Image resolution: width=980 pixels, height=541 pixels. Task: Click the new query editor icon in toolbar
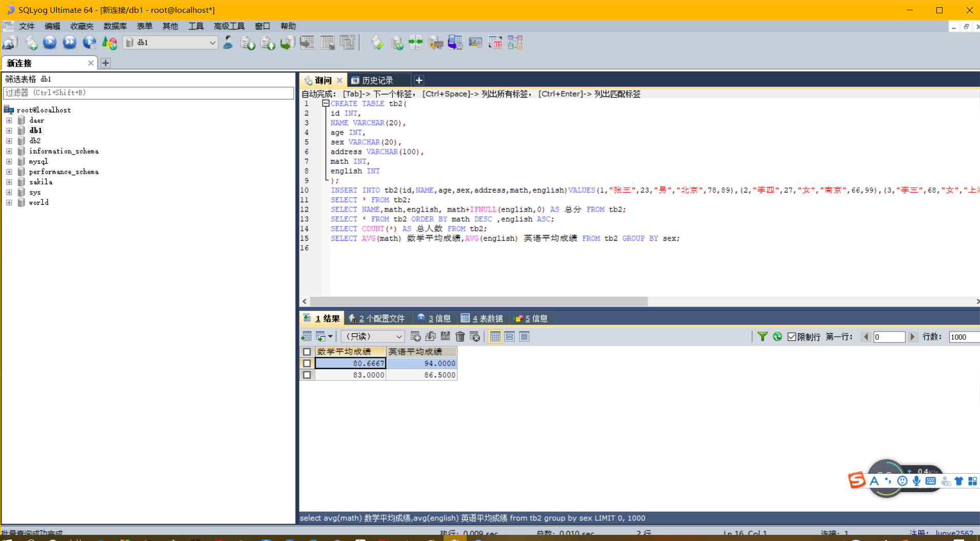point(31,43)
